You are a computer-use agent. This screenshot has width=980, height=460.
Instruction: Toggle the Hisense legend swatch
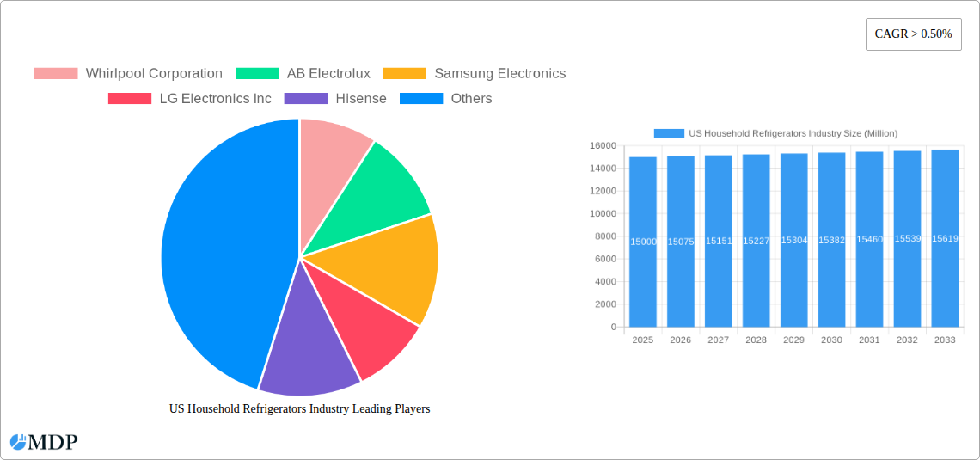pos(306,99)
